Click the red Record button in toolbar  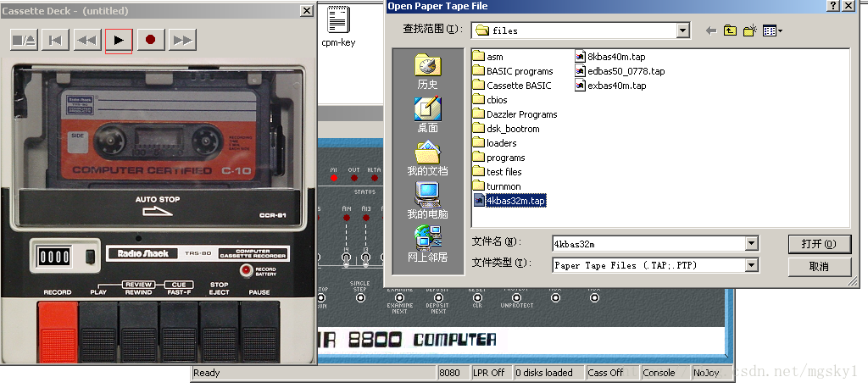pos(150,40)
